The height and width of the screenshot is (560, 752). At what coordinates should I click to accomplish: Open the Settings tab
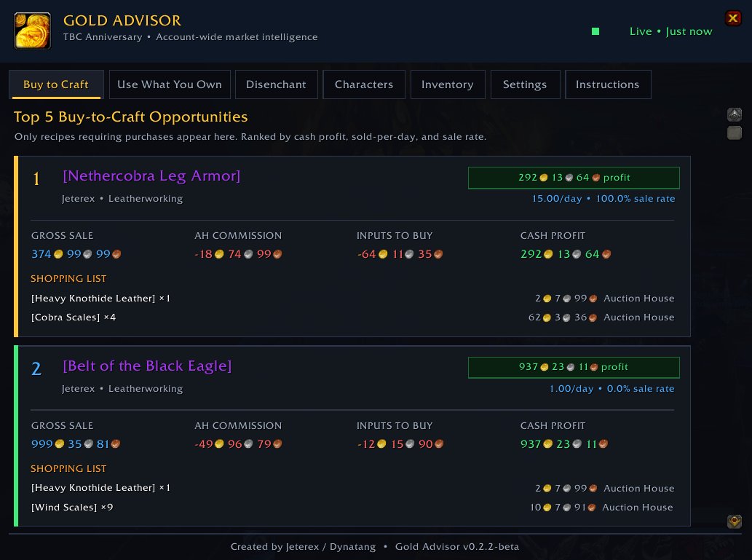525,84
